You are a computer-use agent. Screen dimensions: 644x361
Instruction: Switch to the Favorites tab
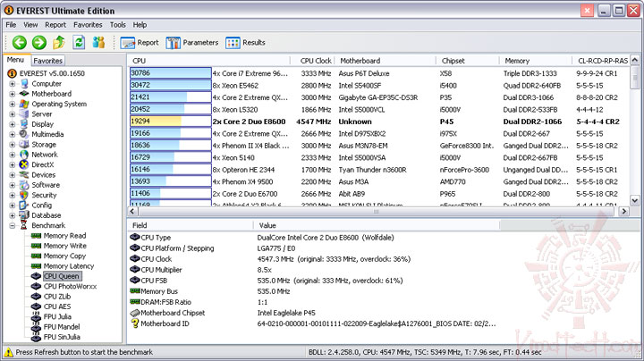coord(48,61)
